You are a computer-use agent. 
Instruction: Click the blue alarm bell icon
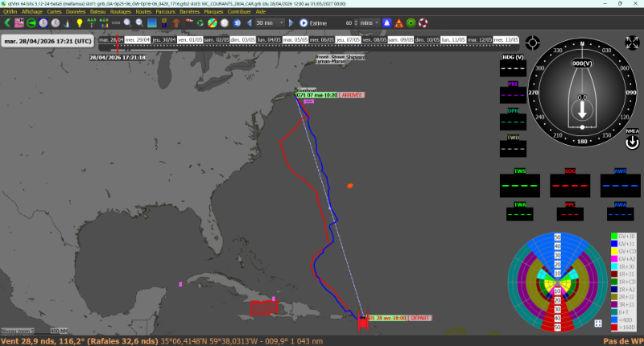coord(388,23)
